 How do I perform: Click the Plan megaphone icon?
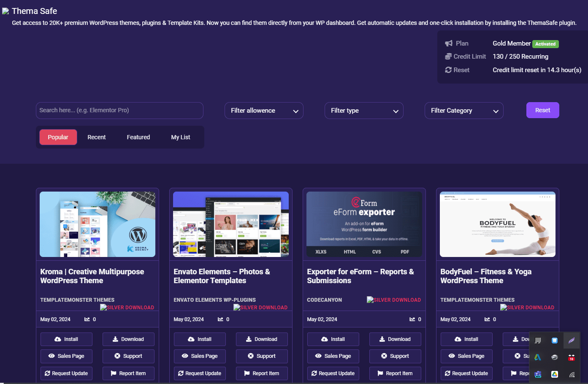click(449, 43)
